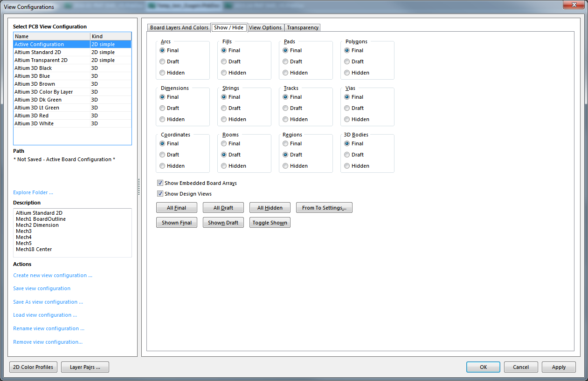Select Altium 3D Lt Green configuration
588x381 pixels.
click(x=72, y=108)
